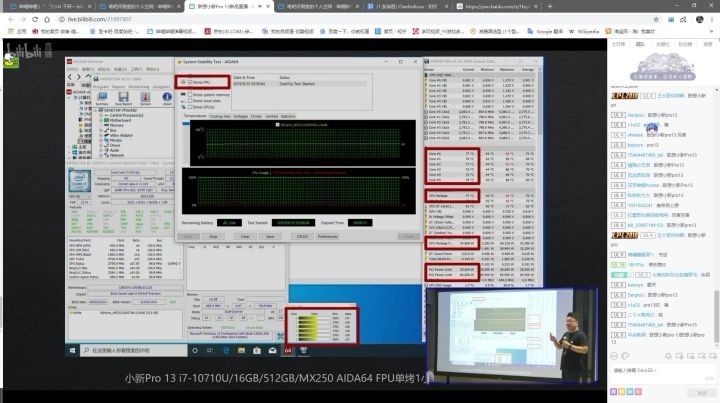
Task: Click AIDA64 Summary toolbar icon
Action: point(102,97)
